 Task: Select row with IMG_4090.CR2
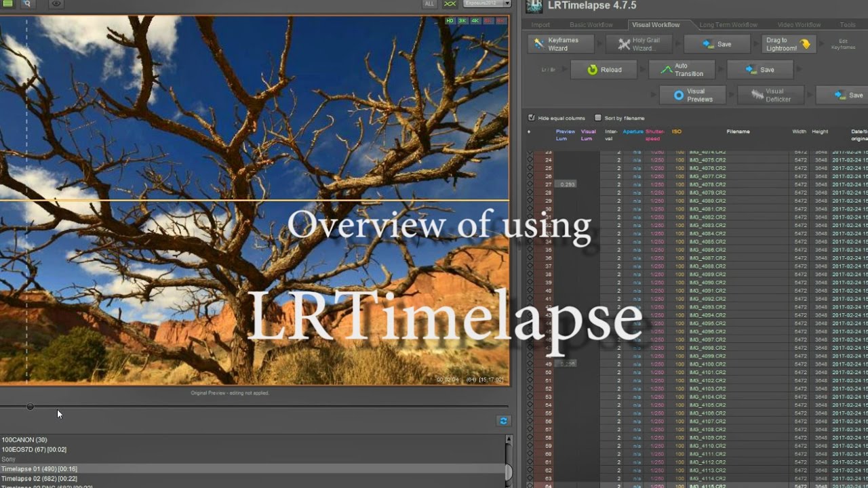tap(698, 283)
